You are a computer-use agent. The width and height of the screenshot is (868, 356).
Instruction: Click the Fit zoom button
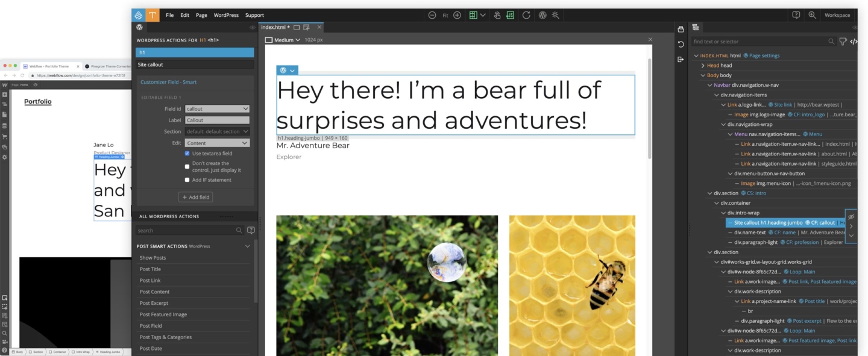click(445, 15)
